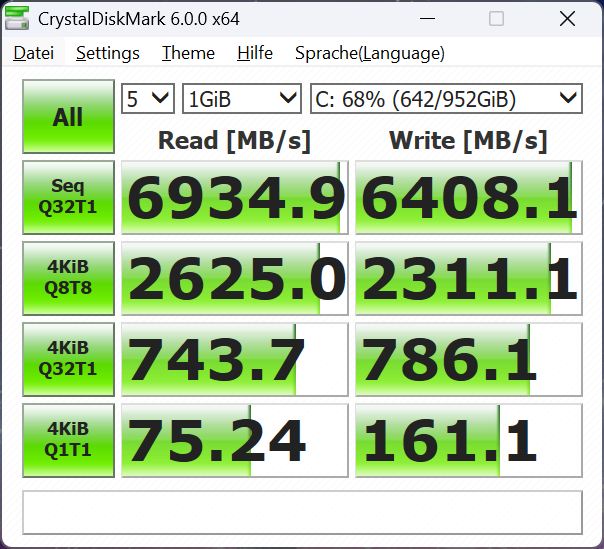Click the 4KiB Q32T1 read result 743.7
This screenshot has height=549, width=604.
point(235,359)
